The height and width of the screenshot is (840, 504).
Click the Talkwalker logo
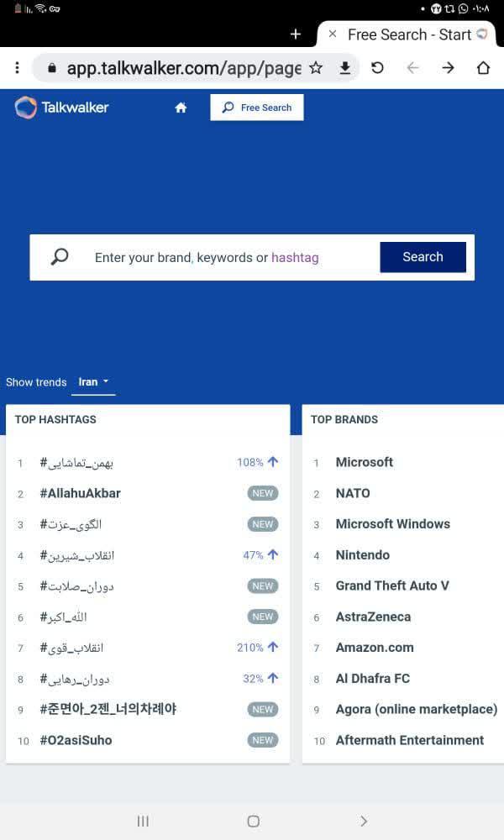point(61,108)
